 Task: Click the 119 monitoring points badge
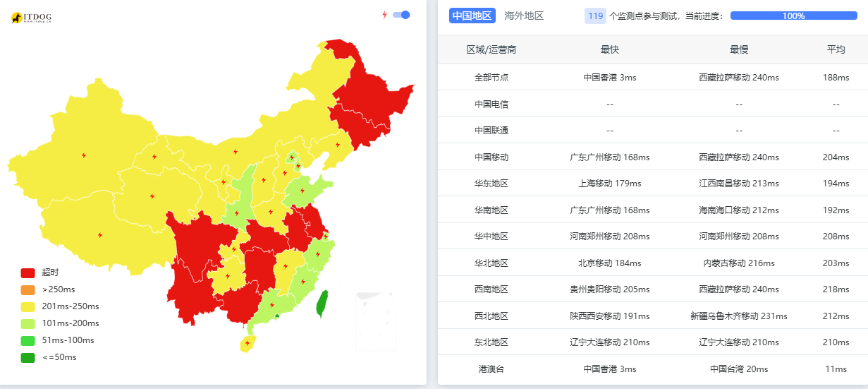(x=595, y=16)
